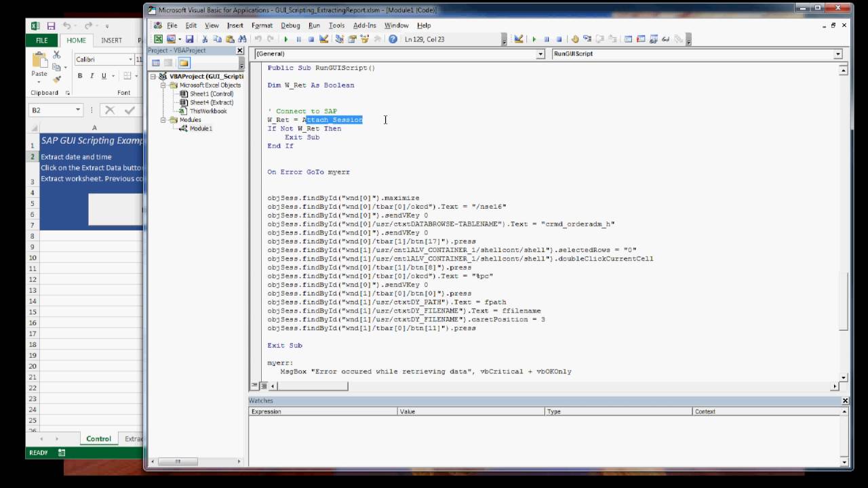
Task: Open the File menu in VBA editor
Action: (x=172, y=25)
